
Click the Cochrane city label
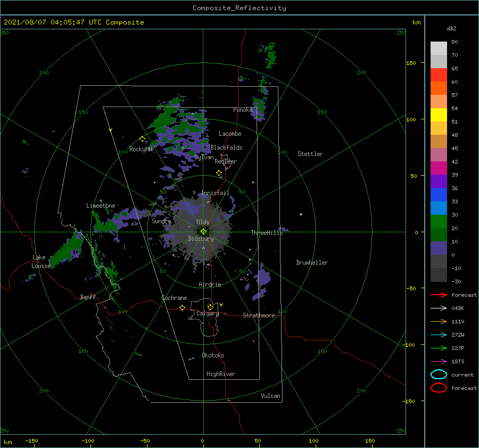[174, 298]
